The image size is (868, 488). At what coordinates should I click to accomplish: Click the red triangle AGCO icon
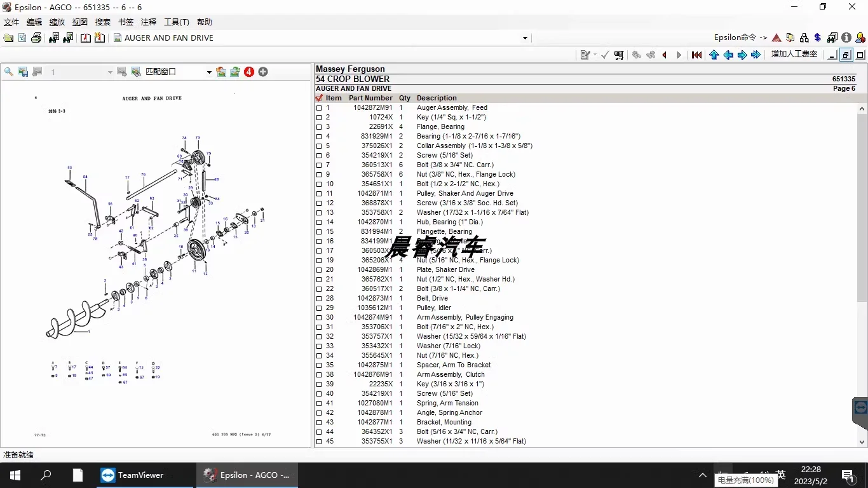[776, 38]
